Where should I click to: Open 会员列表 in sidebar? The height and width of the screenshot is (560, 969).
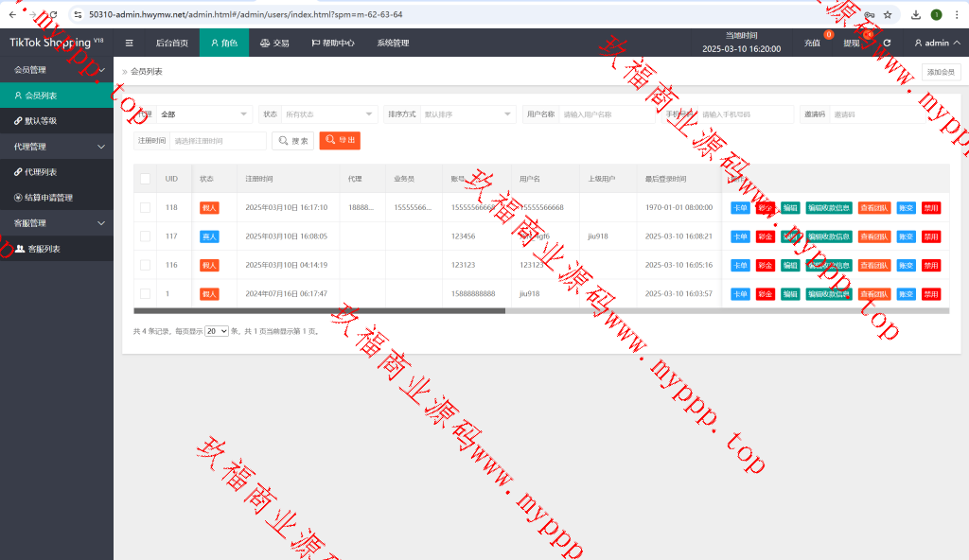57,96
